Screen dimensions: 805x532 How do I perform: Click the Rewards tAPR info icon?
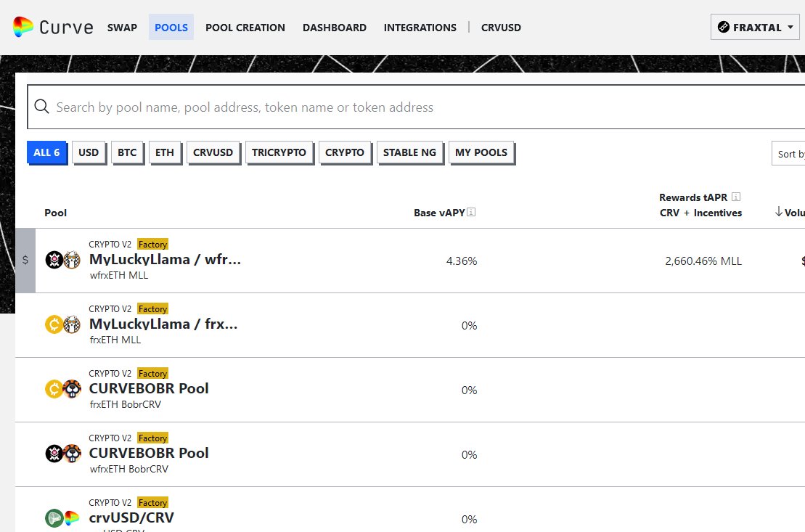point(736,197)
